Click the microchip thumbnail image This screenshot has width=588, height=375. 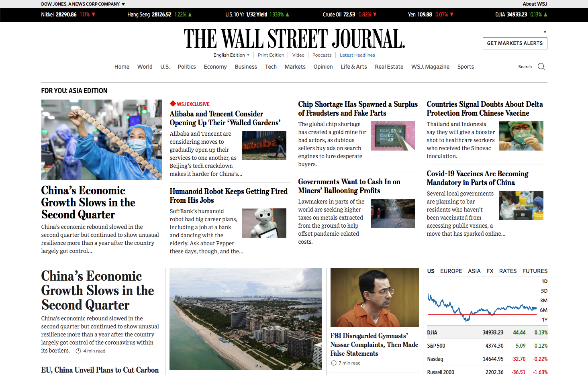393,136
